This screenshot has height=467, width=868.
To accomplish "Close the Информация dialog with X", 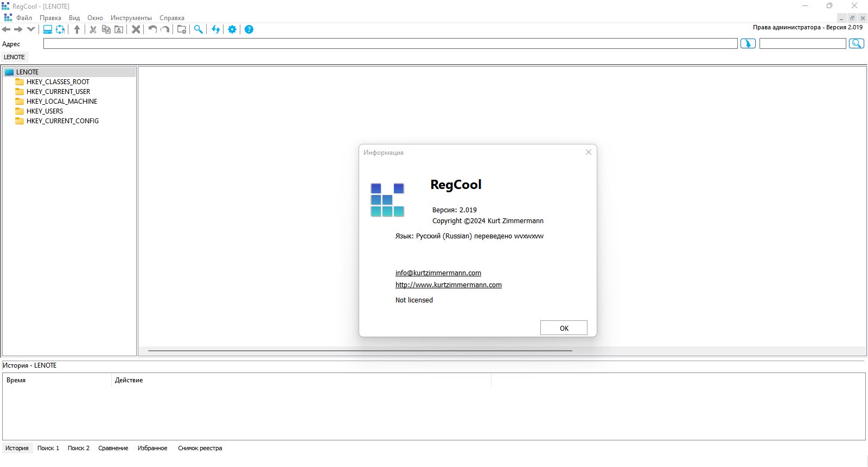I will click(x=589, y=153).
